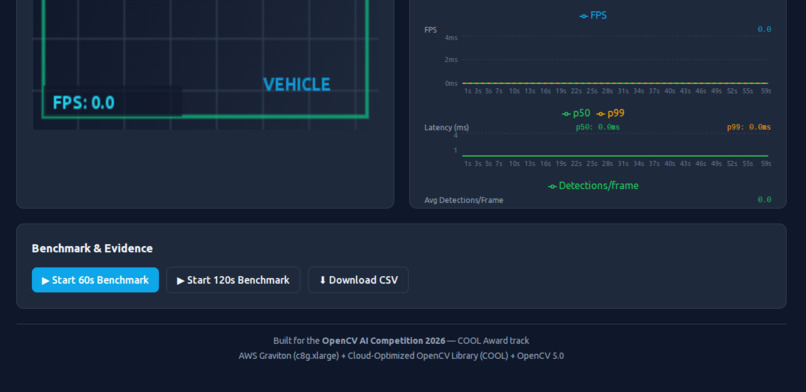Click the Latency (ms) chart label
The width and height of the screenshot is (806, 392).
pyautogui.click(x=446, y=127)
